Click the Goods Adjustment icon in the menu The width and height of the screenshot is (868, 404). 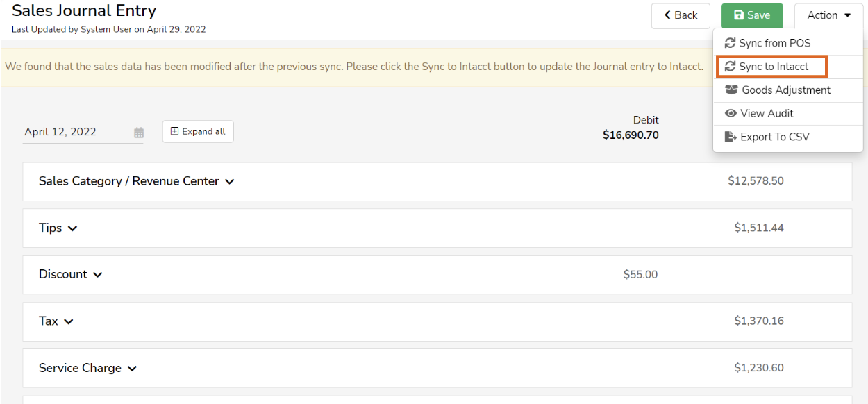tap(731, 90)
